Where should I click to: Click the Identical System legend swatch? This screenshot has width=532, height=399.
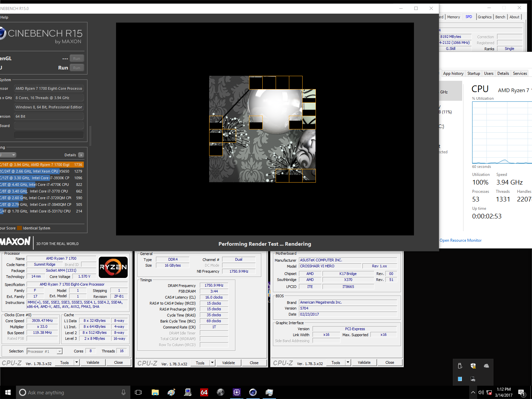(x=20, y=228)
